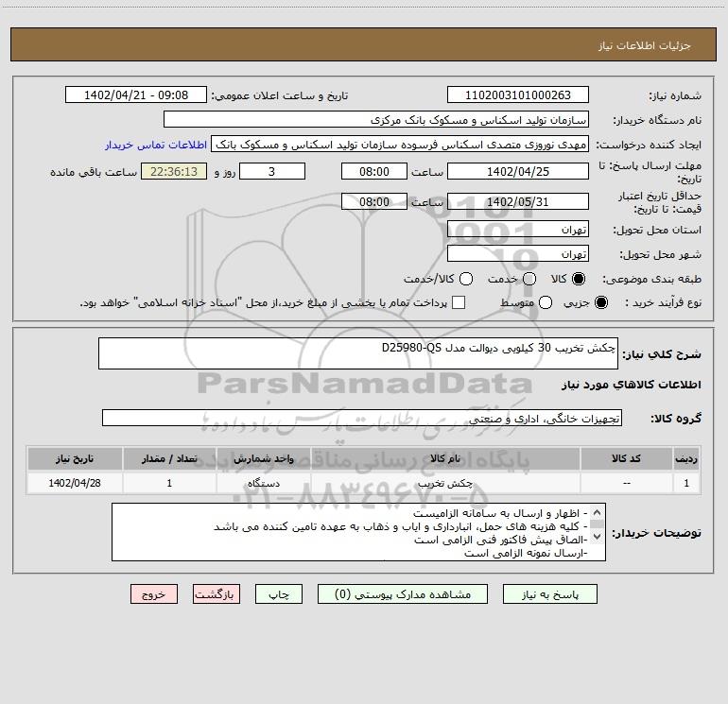Click scroll-up arrow in buyer notes box

[598, 512]
